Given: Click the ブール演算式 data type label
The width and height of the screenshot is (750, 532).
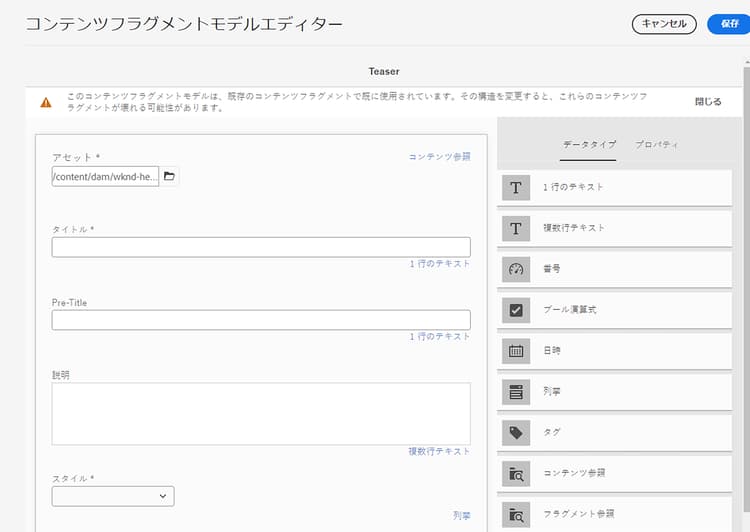Looking at the screenshot, I should [570, 310].
